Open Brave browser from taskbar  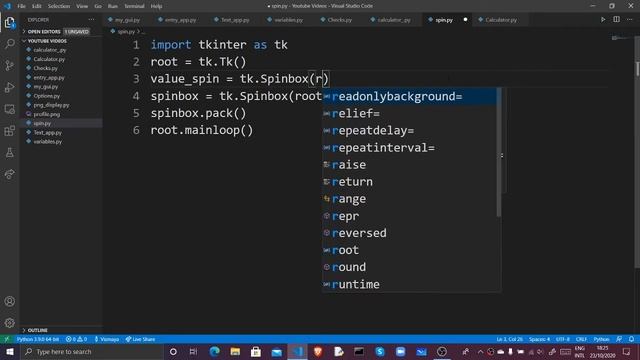click(x=318, y=352)
